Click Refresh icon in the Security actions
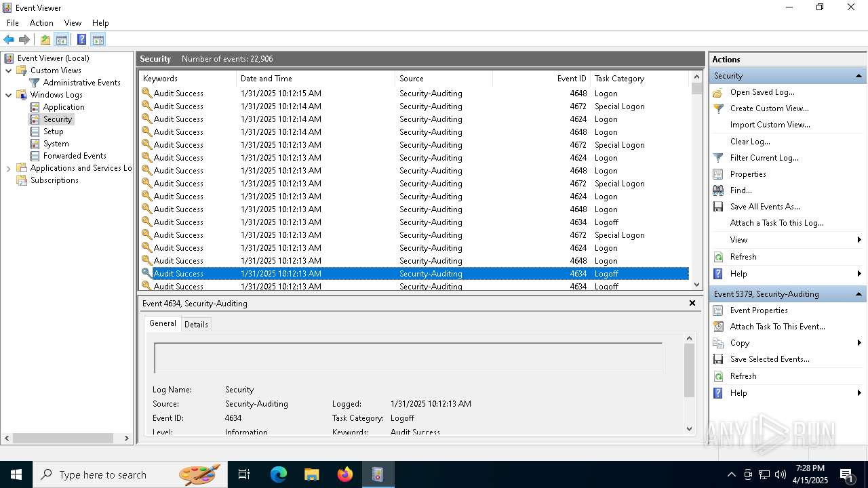 [718, 257]
